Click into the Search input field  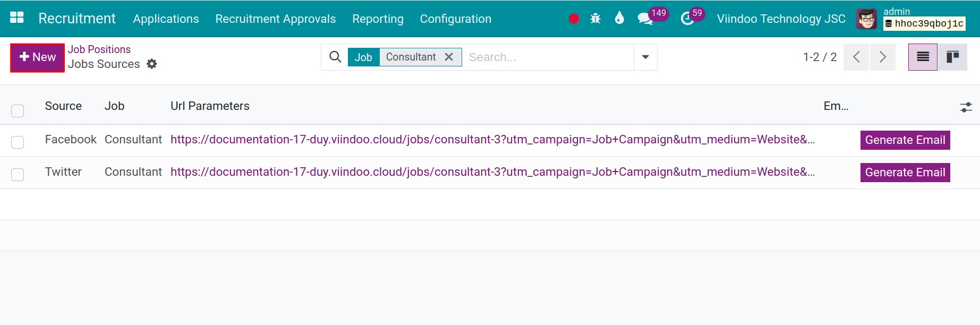548,57
